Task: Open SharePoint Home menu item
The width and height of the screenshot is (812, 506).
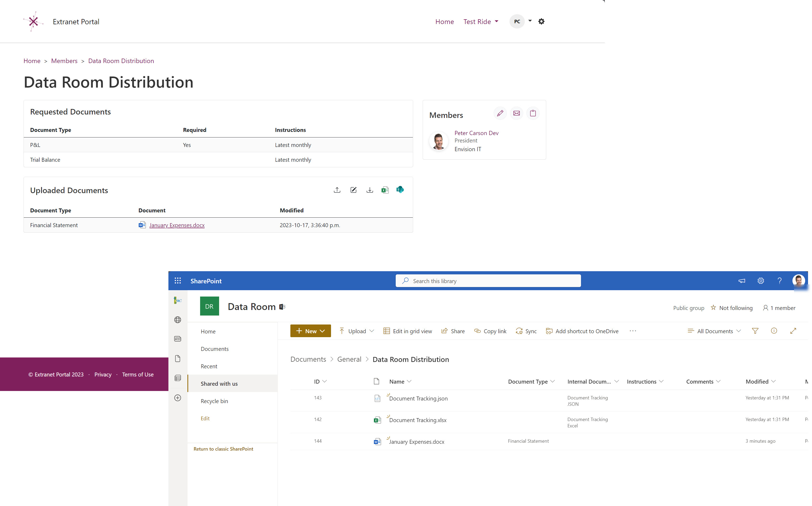Action: pyautogui.click(x=208, y=331)
